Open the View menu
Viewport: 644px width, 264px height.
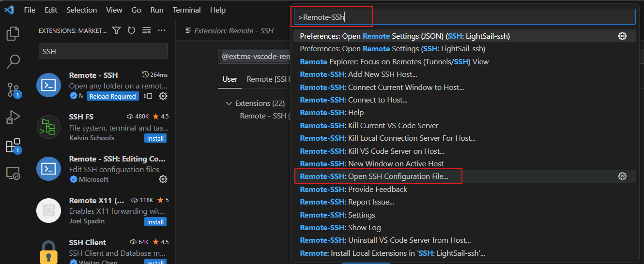pyautogui.click(x=114, y=10)
